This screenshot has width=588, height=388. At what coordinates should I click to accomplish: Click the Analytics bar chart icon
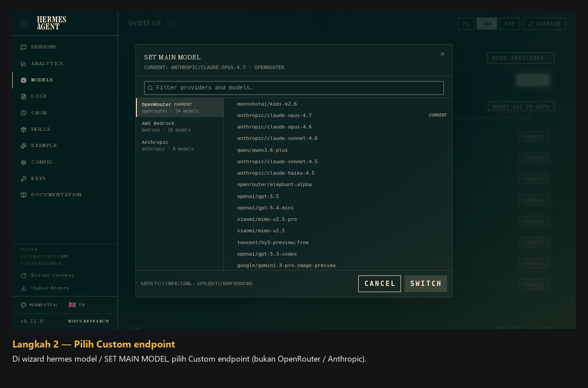24,64
